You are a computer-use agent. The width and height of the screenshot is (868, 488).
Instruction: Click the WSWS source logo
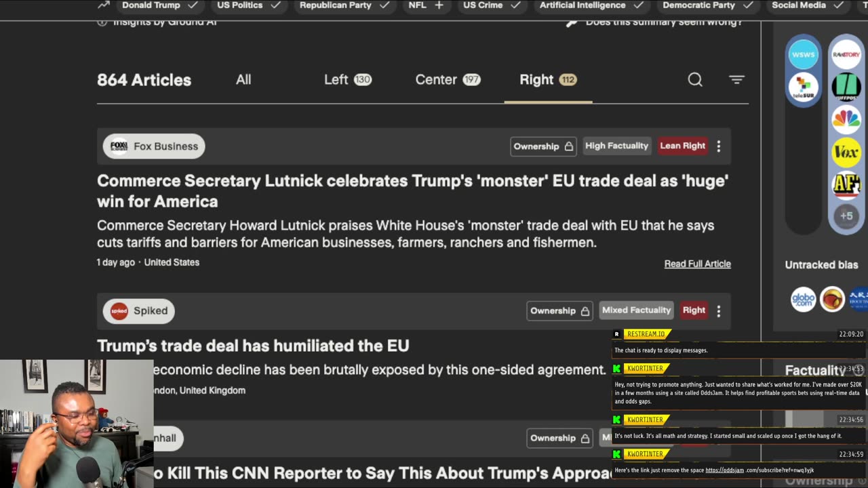coord(804,54)
